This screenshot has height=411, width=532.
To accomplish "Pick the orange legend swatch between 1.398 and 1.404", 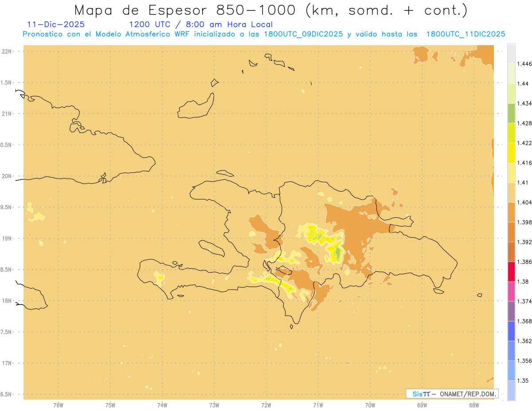I will 511,212.
